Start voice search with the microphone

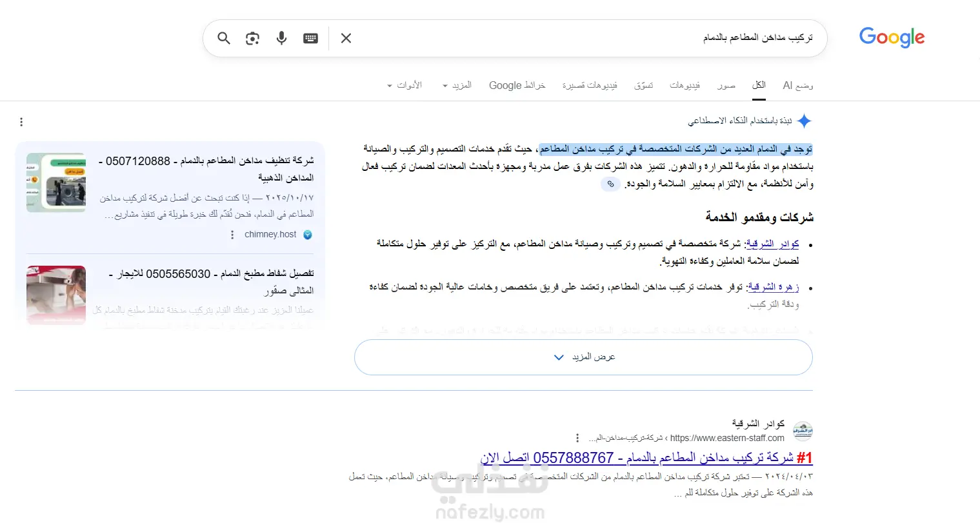[281, 38]
